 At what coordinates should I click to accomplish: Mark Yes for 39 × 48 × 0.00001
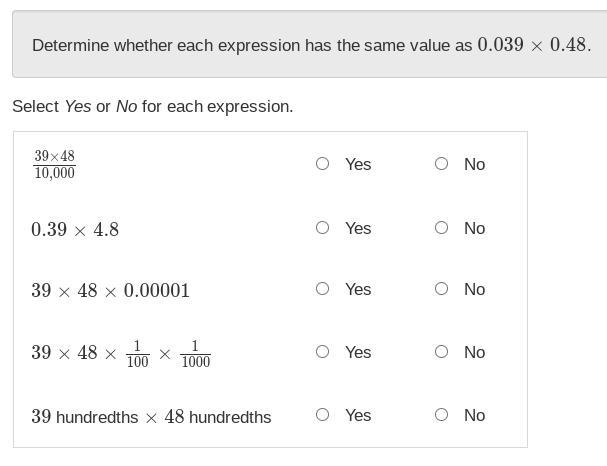click(322, 289)
